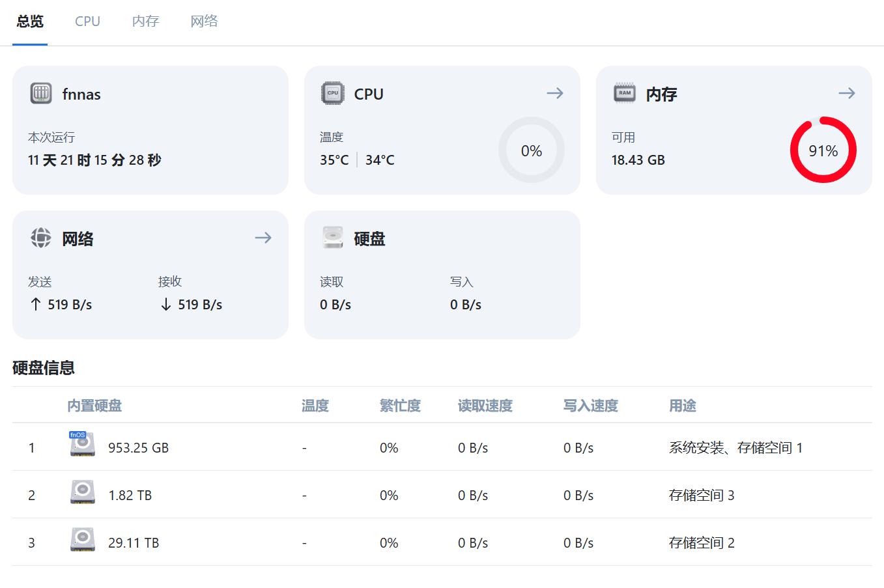This screenshot has width=884, height=588.
Task: Click the RAM memory icon
Action: click(625, 93)
